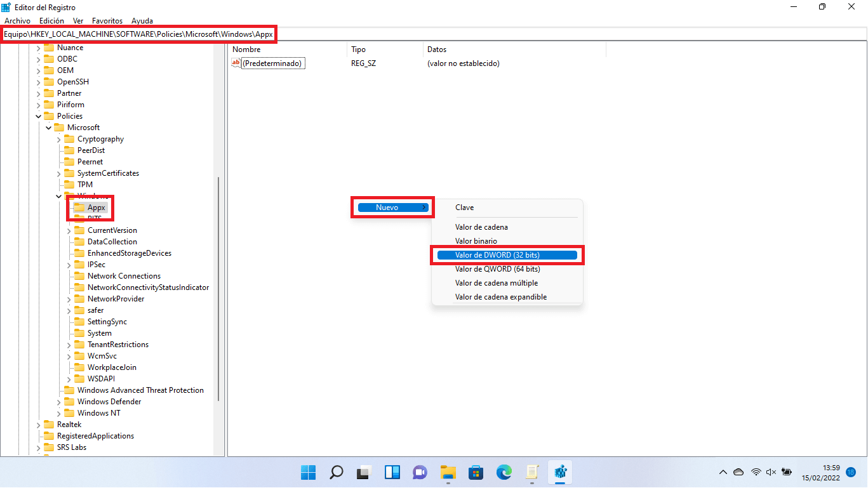Viewport: 868px width, 488px height.
Task: Select the RegisteredApplications key
Action: [95, 436]
